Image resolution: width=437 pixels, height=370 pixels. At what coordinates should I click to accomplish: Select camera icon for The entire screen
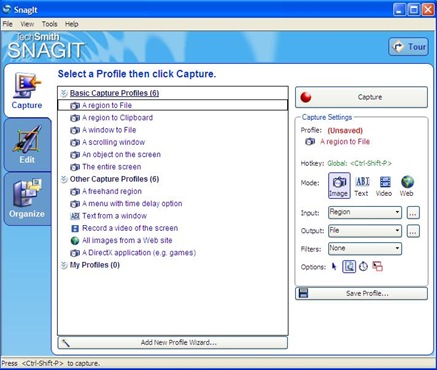tap(75, 167)
